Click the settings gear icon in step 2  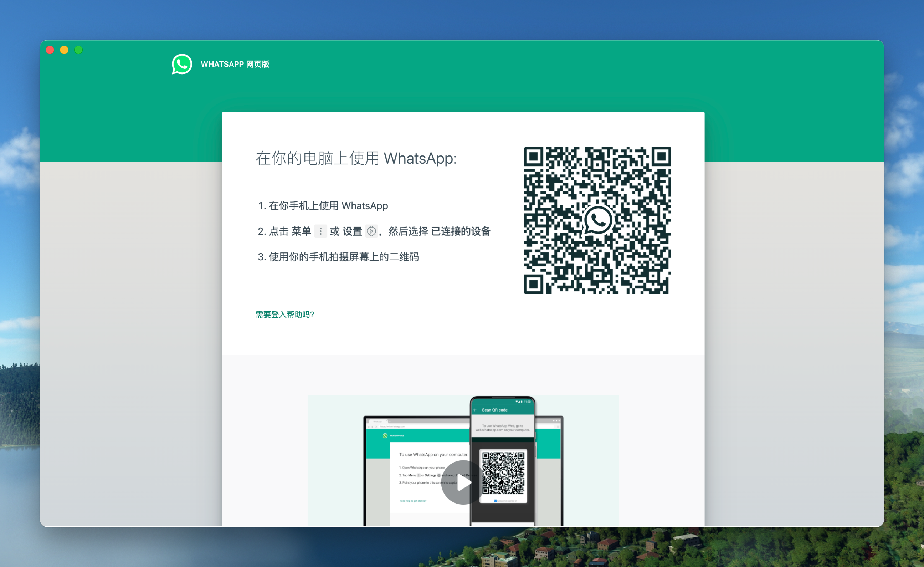[371, 231]
